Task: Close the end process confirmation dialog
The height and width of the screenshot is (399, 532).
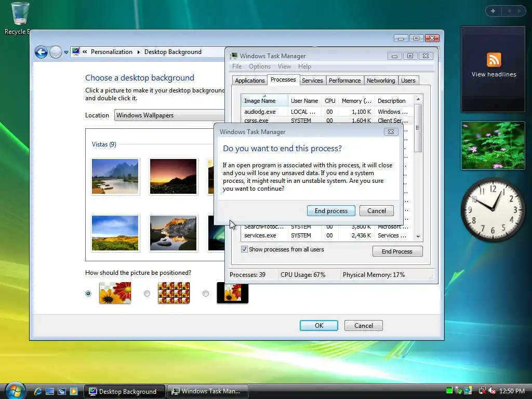Action: click(391, 131)
